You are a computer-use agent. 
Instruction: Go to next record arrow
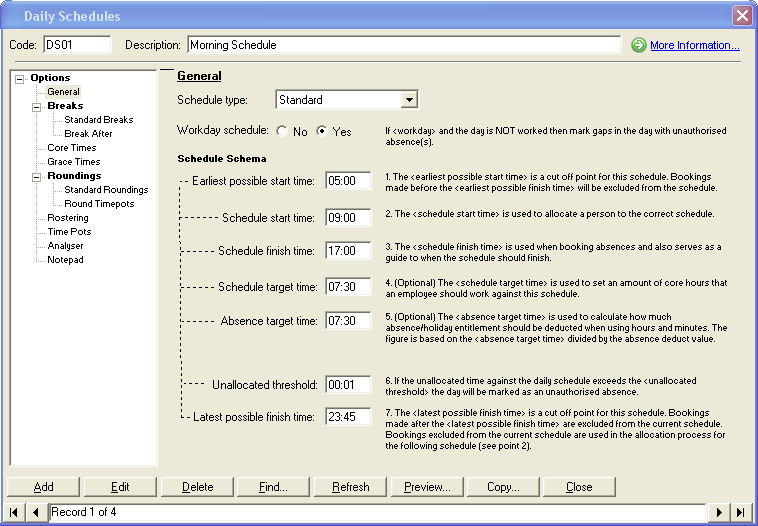click(719, 512)
